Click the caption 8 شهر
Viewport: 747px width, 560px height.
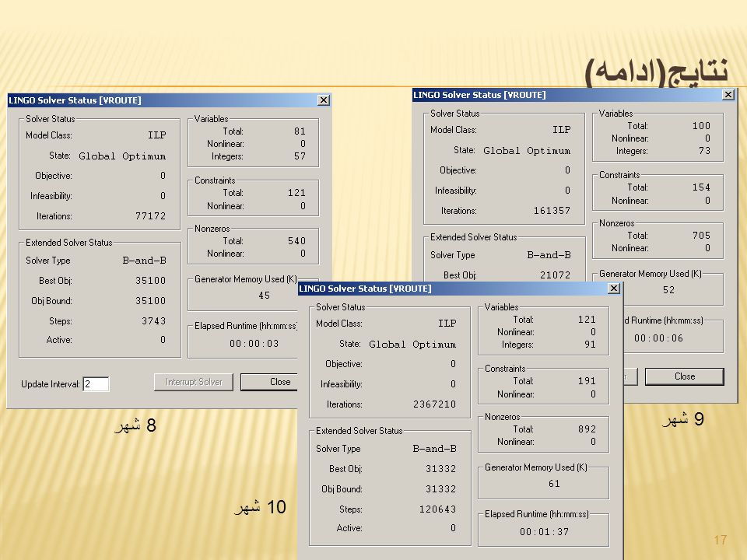pos(135,425)
